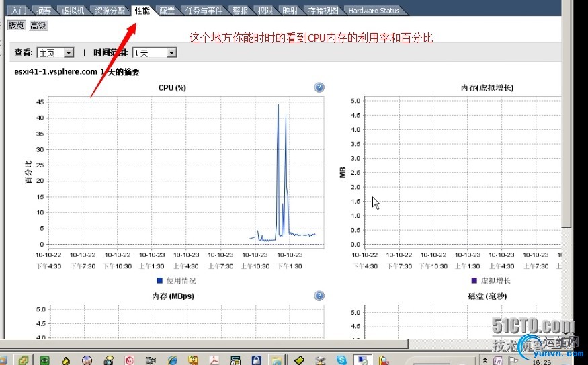Click the purple 虚拟增长 legend swatch
The width and height of the screenshot is (588, 365).
point(474,280)
